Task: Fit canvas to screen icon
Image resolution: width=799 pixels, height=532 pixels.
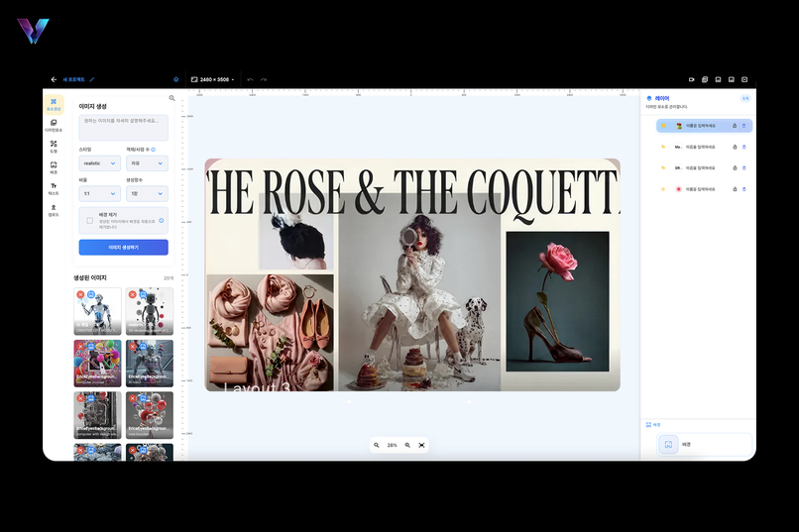Action: pos(422,445)
